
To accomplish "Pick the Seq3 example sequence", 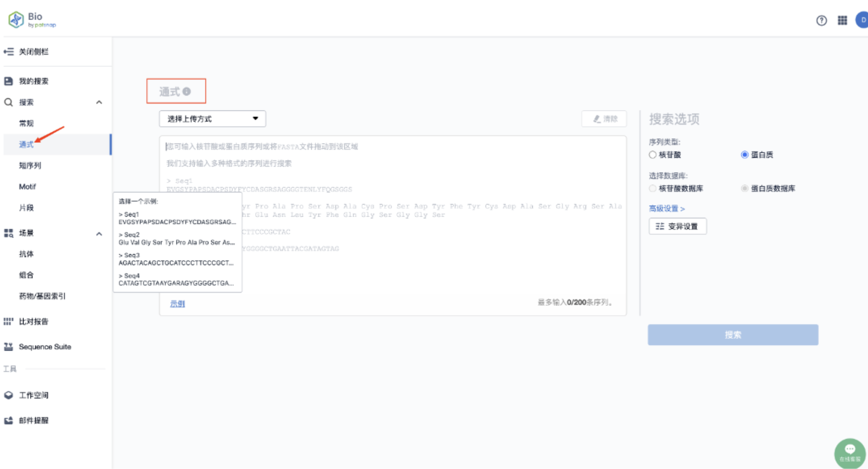I will [x=176, y=259].
